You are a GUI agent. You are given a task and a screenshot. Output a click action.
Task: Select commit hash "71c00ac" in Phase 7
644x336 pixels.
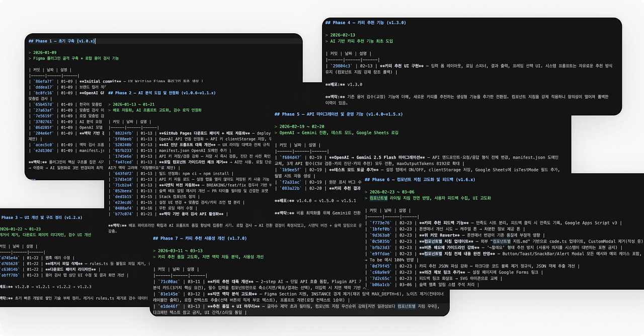tap(170, 282)
